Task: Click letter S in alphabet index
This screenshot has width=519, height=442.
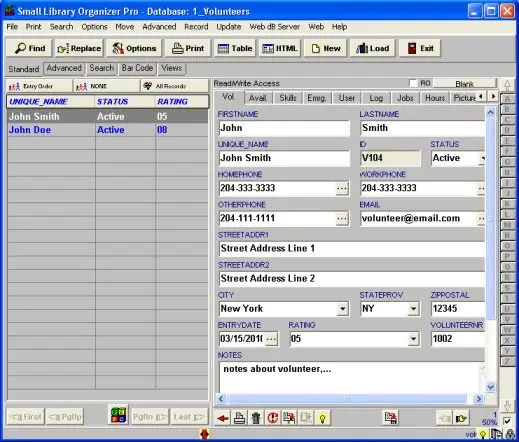Action: point(507,288)
